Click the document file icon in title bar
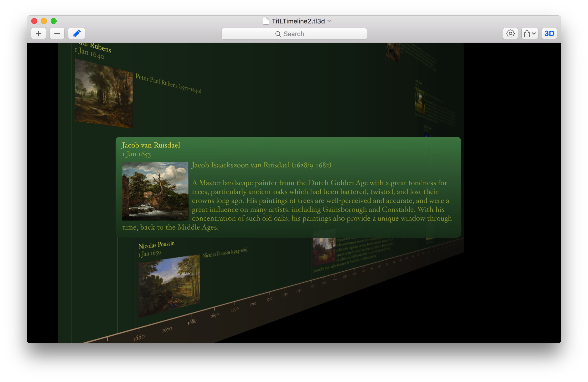This screenshot has height=382, width=588. 266,21
